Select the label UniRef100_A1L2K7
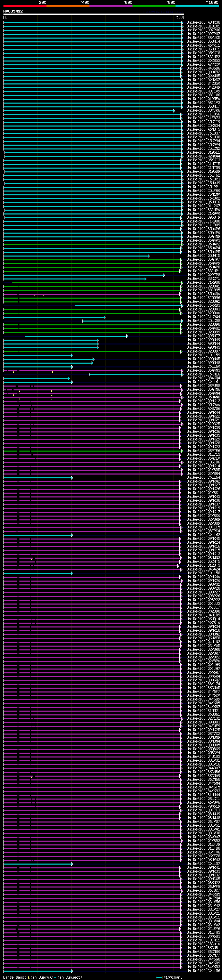The height and width of the screenshot is (980, 222). click(x=203, y=206)
